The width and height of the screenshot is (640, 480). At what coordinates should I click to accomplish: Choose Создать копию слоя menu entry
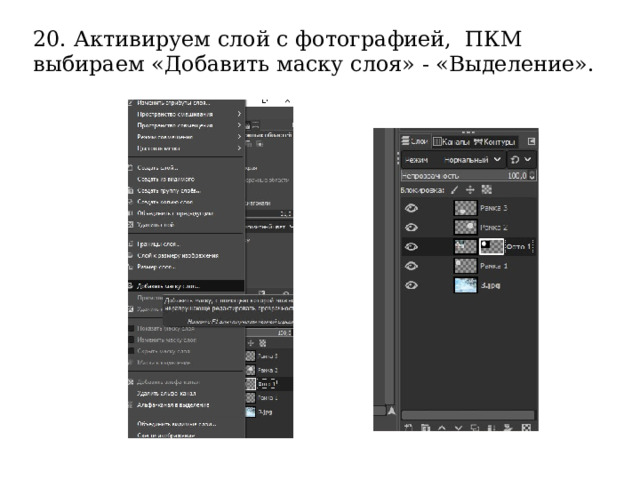pyautogui.click(x=187, y=202)
